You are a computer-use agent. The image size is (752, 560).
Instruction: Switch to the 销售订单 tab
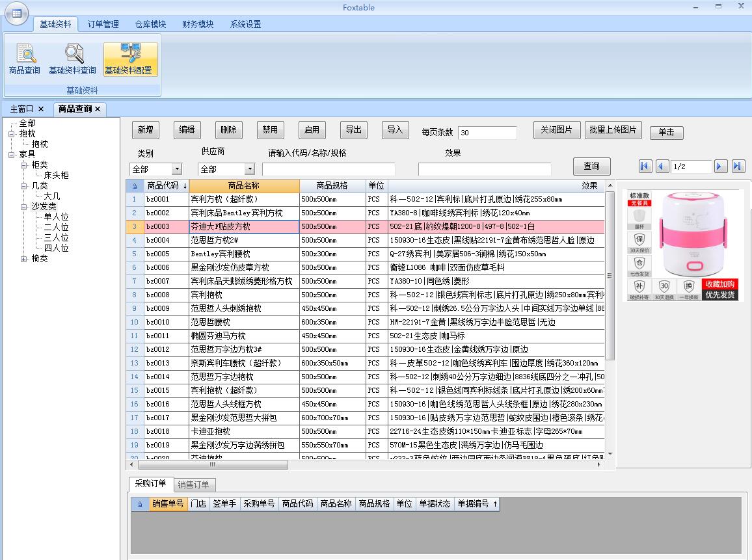pyautogui.click(x=194, y=485)
